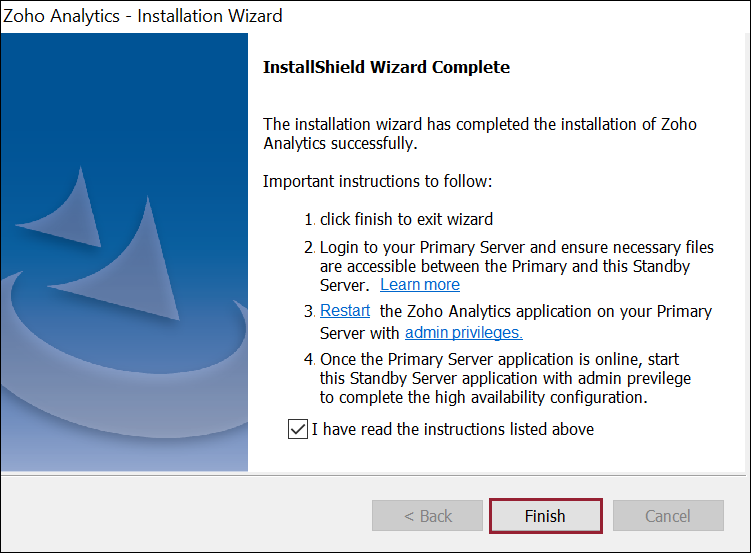The height and width of the screenshot is (553, 751).
Task: Click the 'Zoho Analytics - Installation Wizard' title bar
Action: coord(142,16)
